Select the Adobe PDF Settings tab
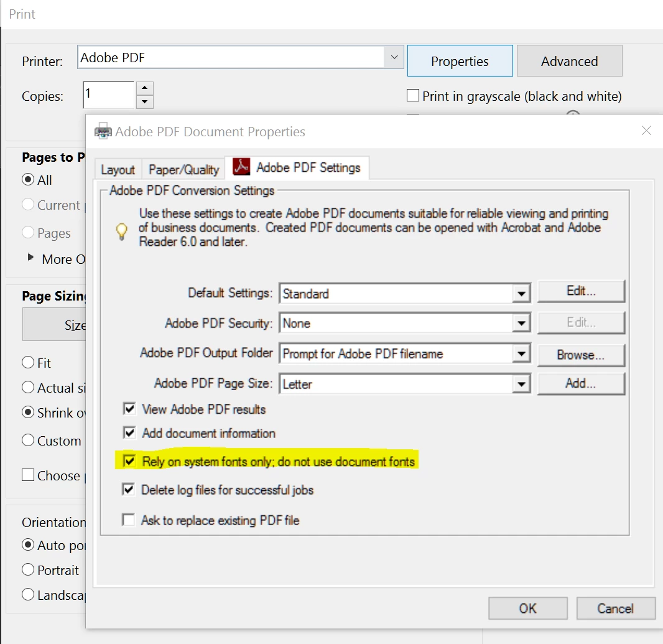Screen dimensions: 663x644 click(x=297, y=167)
